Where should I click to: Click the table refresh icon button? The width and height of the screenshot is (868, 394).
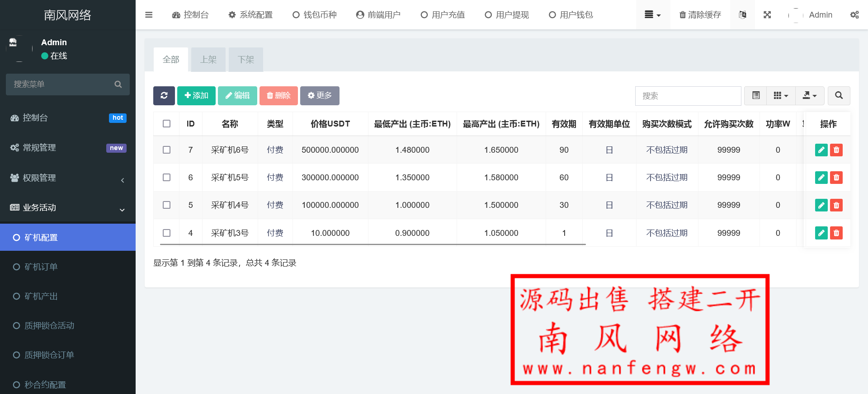click(164, 96)
